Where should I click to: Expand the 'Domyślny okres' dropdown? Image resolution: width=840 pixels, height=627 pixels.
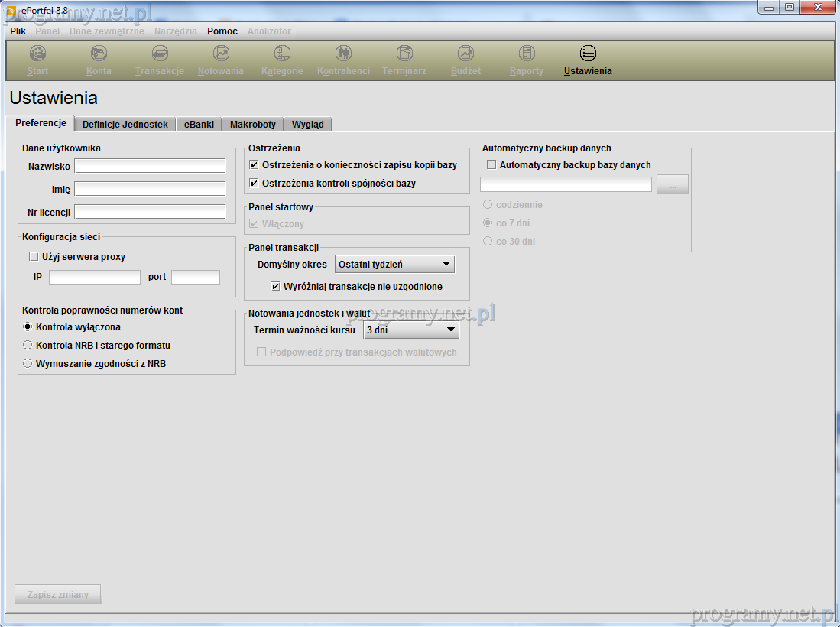[x=394, y=265]
